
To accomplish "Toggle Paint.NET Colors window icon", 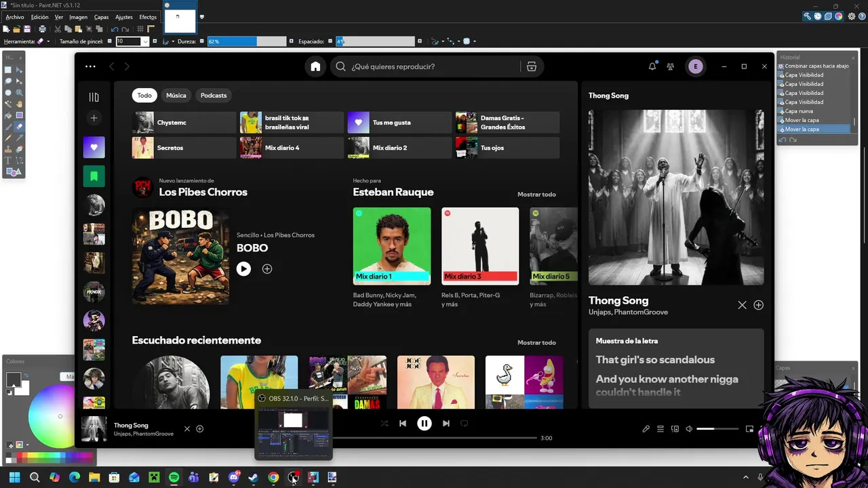I will (839, 16).
